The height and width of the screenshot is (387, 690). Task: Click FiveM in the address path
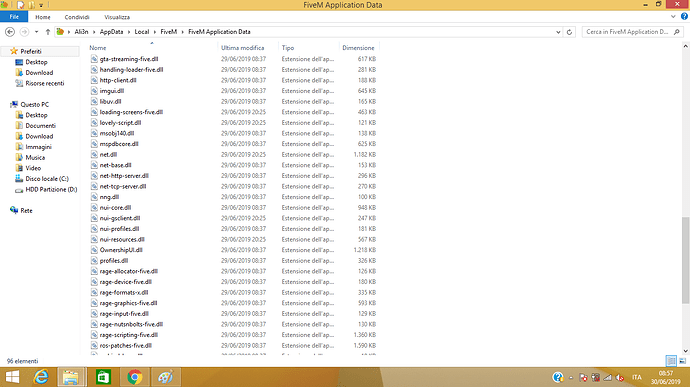[x=169, y=32]
